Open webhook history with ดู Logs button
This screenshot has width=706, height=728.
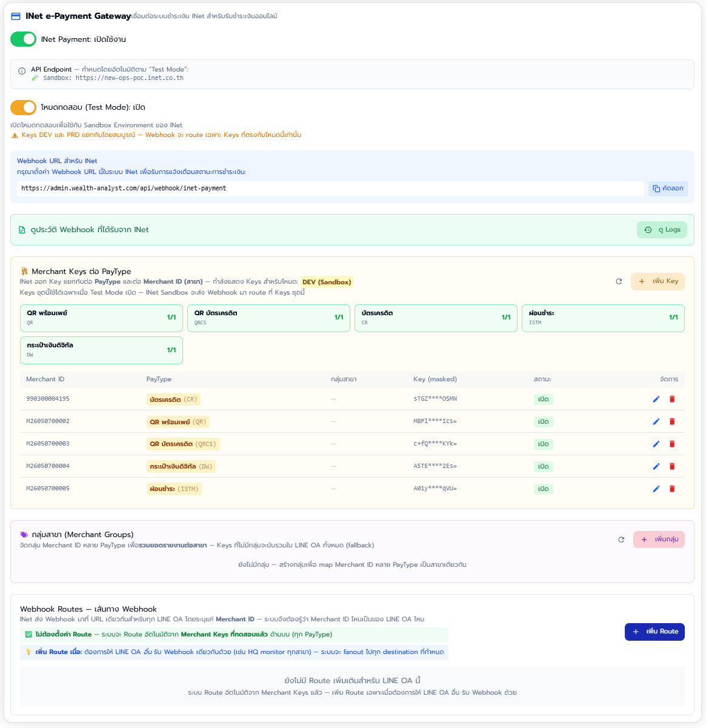pos(662,230)
